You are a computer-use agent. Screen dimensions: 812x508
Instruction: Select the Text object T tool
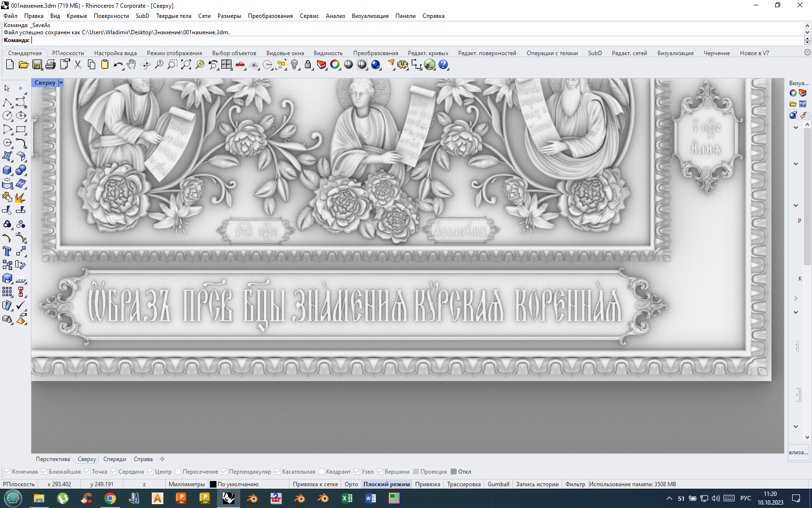click(7, 251)
